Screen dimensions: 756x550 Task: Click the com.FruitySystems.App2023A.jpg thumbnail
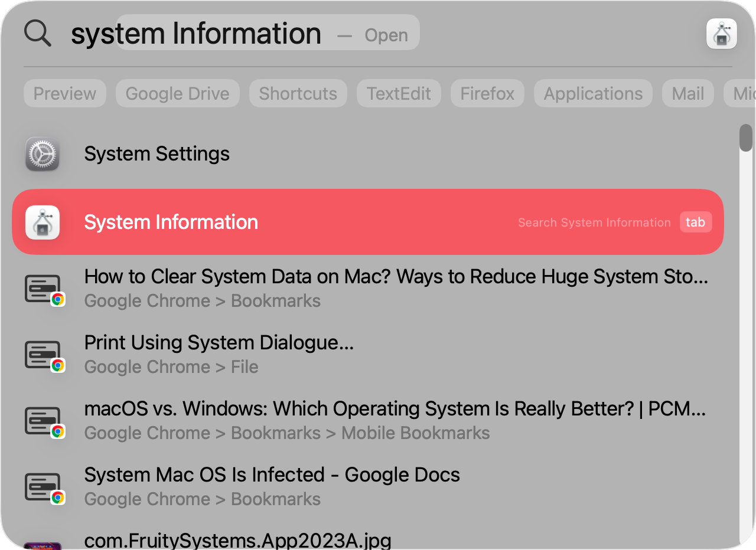pos(44,544)
